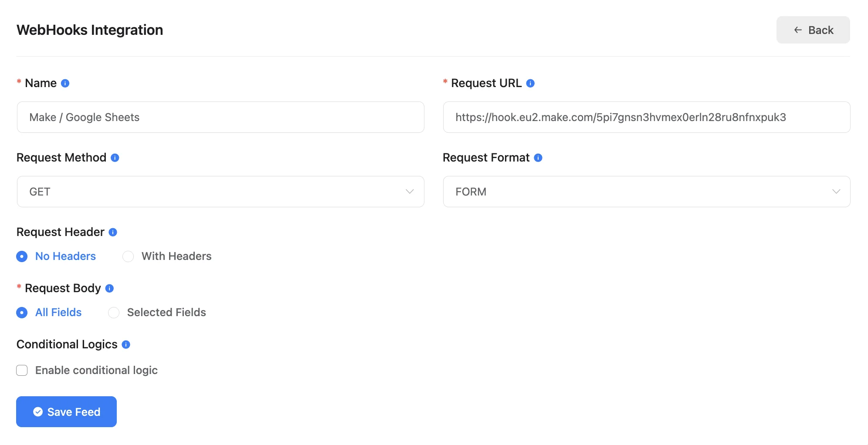
Task: Go back using the Back button
Action: click(813, 30)
